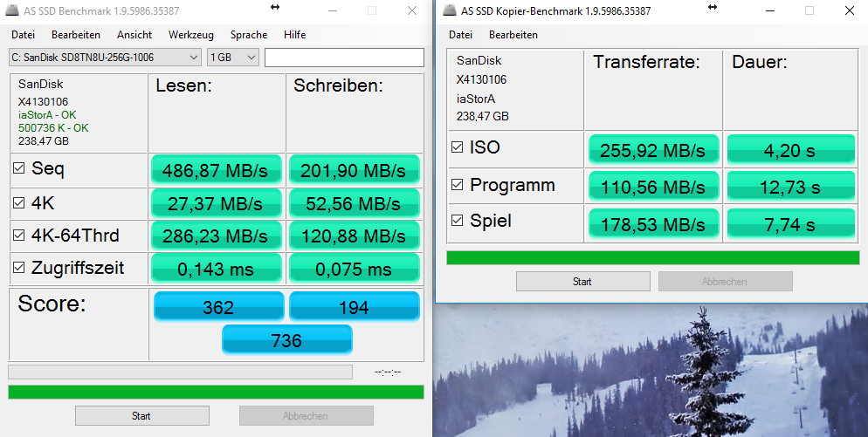Click the access time write value 0,075 ms

click(x=354, y=269)
